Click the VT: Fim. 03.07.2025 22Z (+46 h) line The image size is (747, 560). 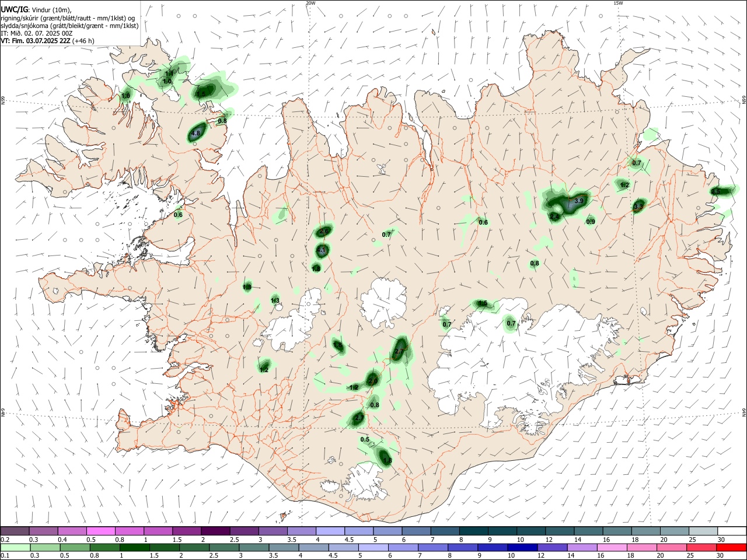tap(47, 41)
